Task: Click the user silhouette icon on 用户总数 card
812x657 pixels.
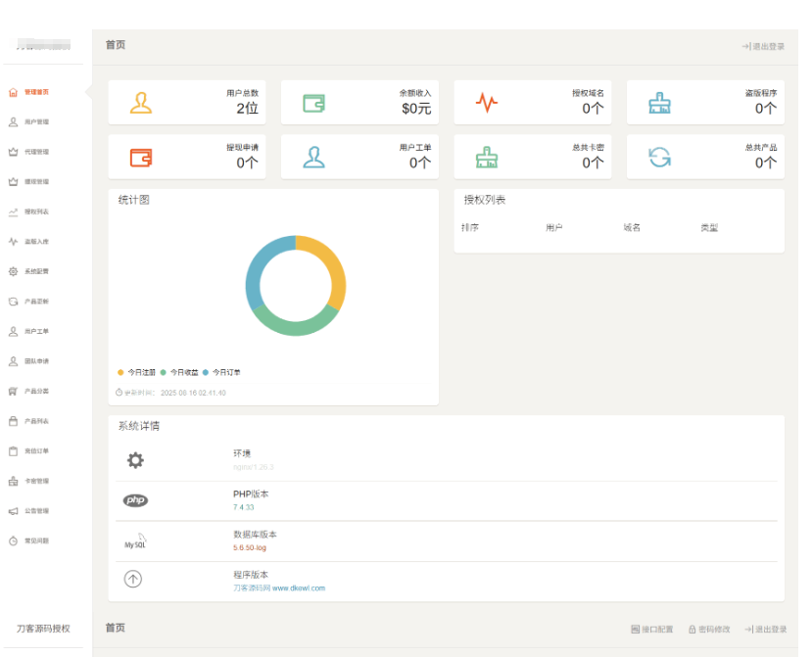Action: click(x=140, y=101)
